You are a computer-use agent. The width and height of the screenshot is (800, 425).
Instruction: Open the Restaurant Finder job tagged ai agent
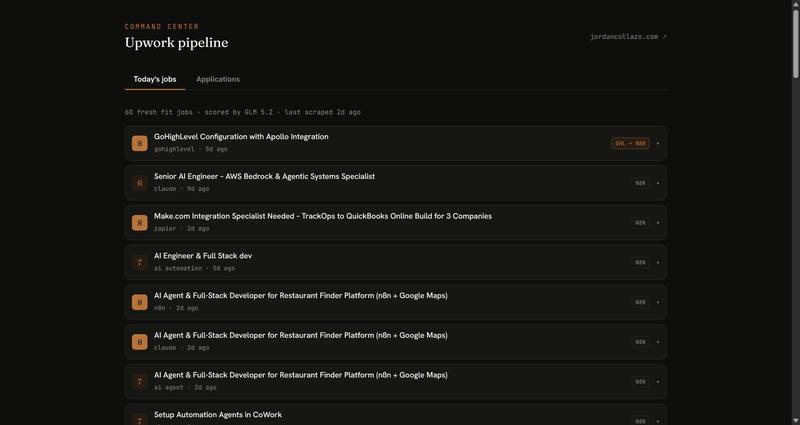point(395,382)
